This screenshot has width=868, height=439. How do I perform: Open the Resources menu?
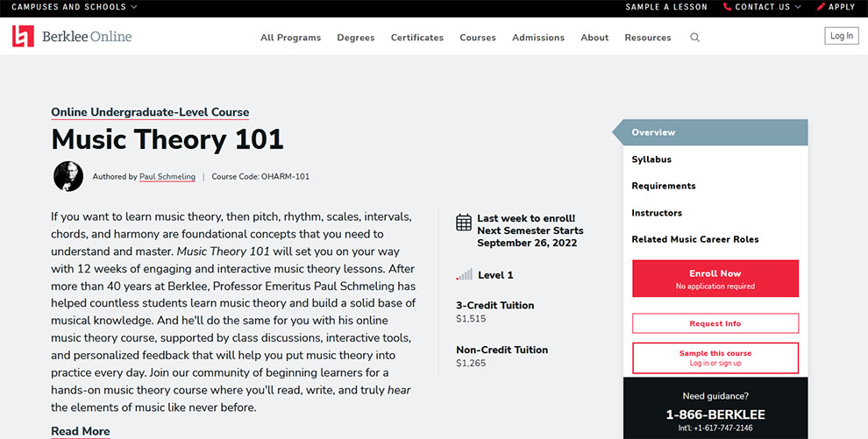click(648, 38)
